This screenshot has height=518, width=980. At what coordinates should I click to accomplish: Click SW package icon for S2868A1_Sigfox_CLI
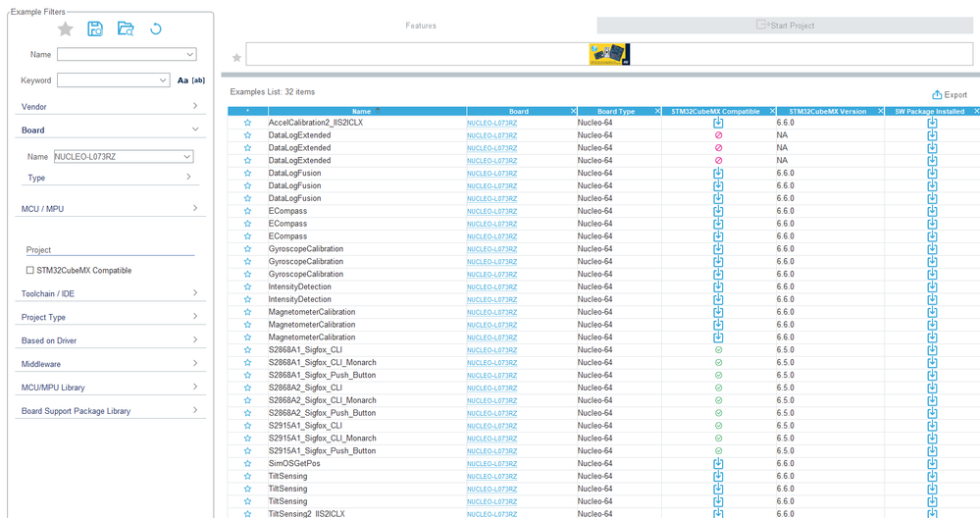932,350
